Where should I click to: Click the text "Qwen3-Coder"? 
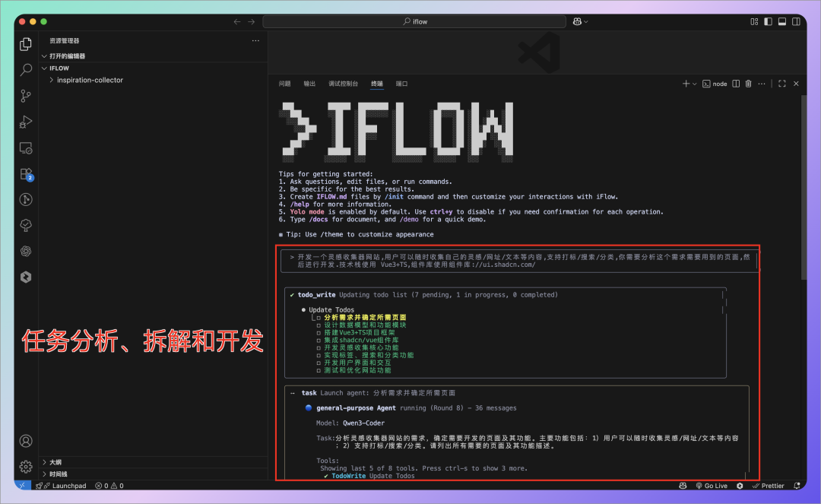click(x=363, y=423)
